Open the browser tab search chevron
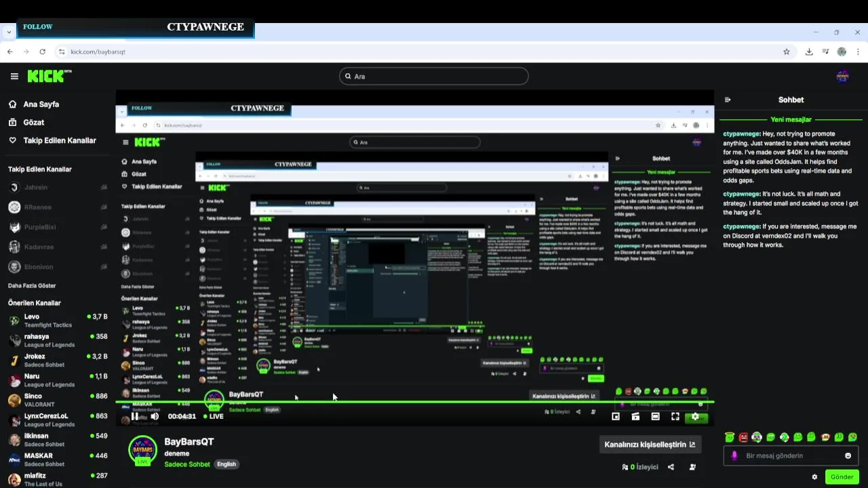Viewport: 868px width, 488px height. 9,32
